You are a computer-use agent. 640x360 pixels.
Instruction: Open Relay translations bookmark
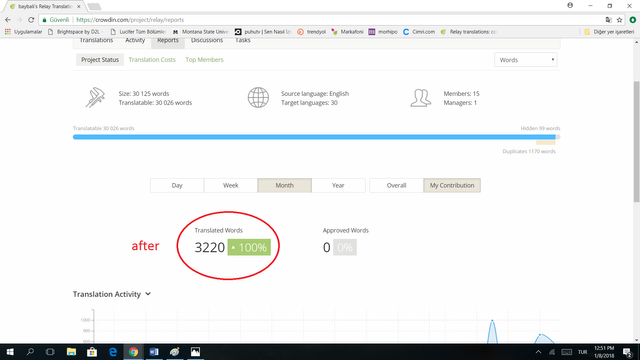(469, 31)
